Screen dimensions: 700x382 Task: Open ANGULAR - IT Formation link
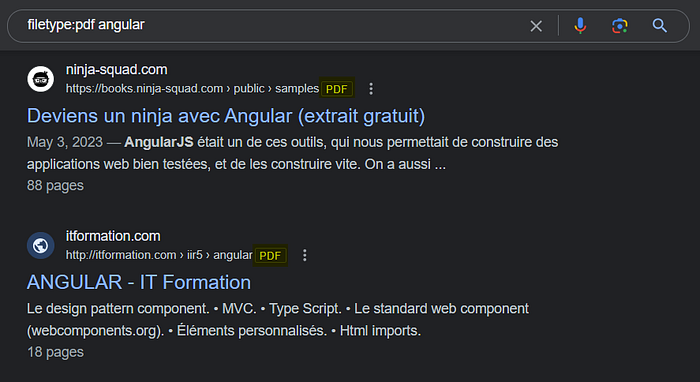139,282
